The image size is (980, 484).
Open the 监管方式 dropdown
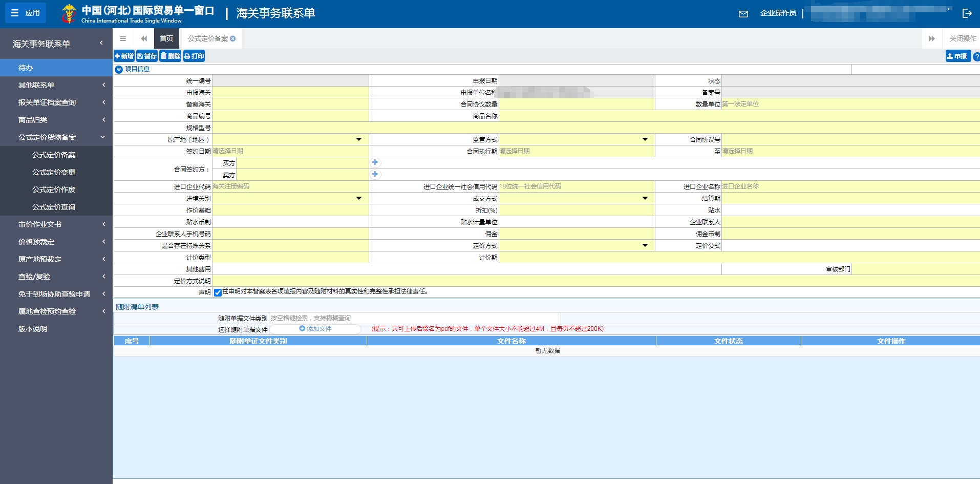tap(645, 139)
